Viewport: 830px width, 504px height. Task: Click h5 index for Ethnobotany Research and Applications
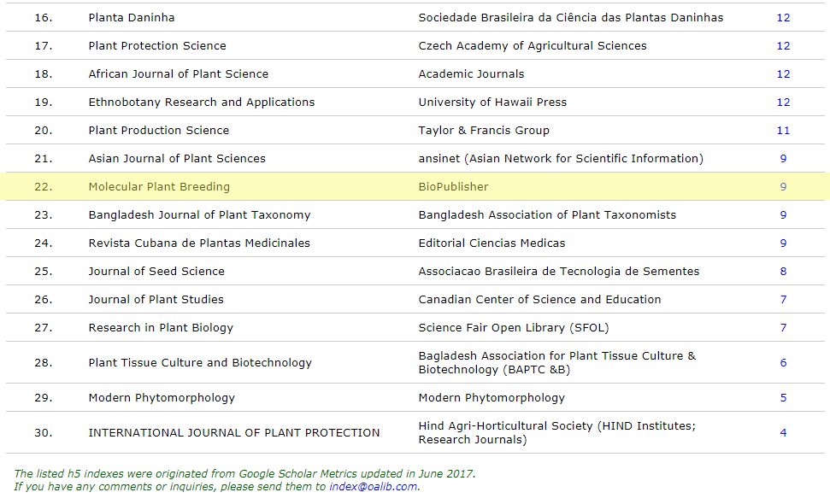[783, 103]
